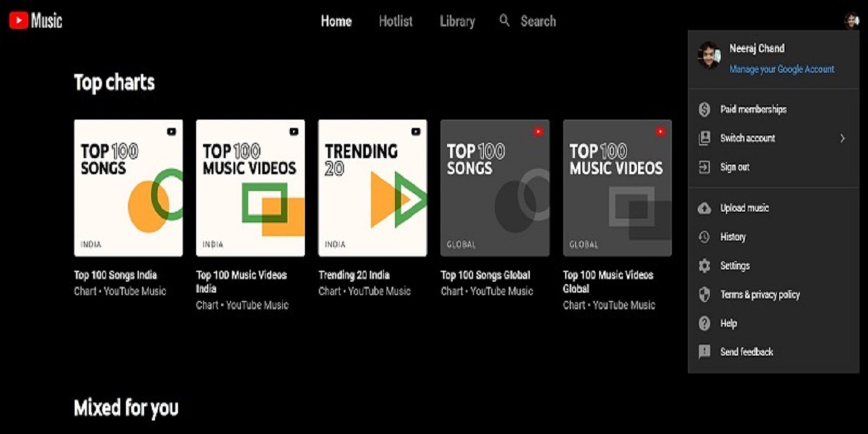Click the YouTube Music logo
Viewport: 868px width, 434px height.
pyautogui.click(x=35, y=20)
